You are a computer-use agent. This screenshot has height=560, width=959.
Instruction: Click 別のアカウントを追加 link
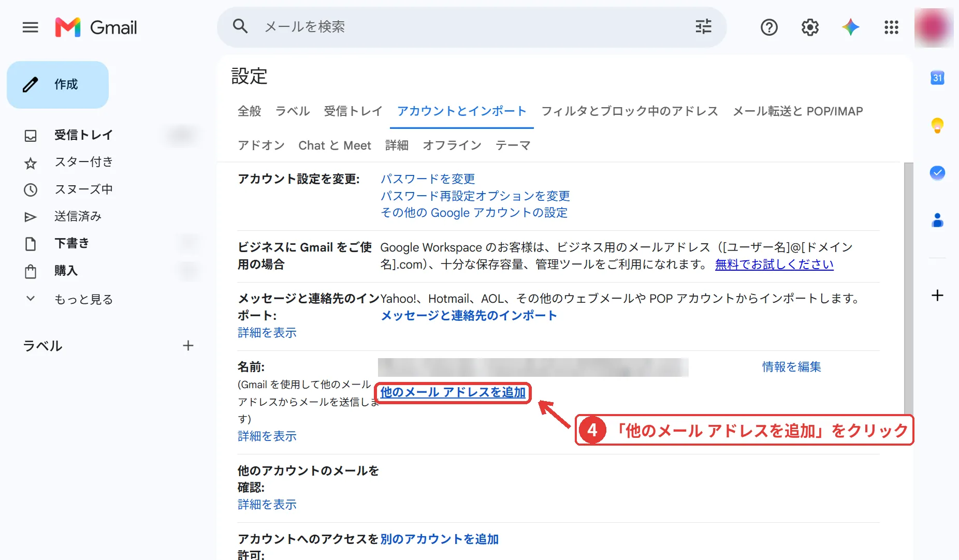[x=439, y=539]
